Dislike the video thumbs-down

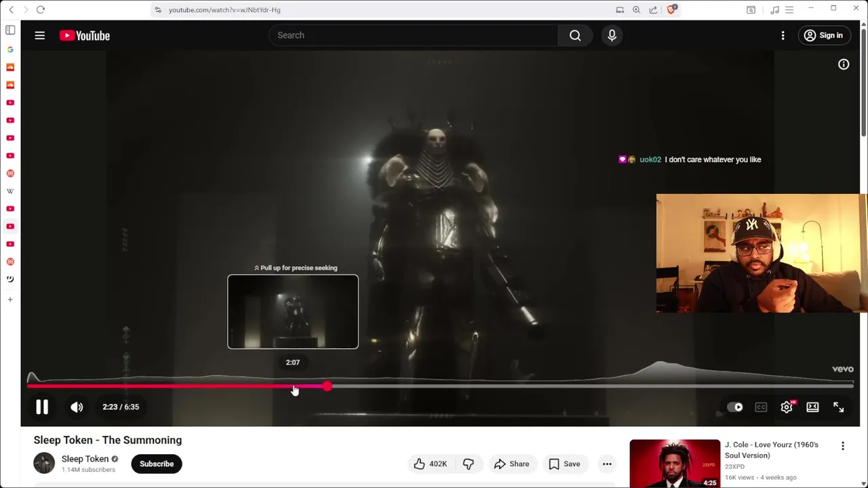pyautogui.click(x=469, y=464)
